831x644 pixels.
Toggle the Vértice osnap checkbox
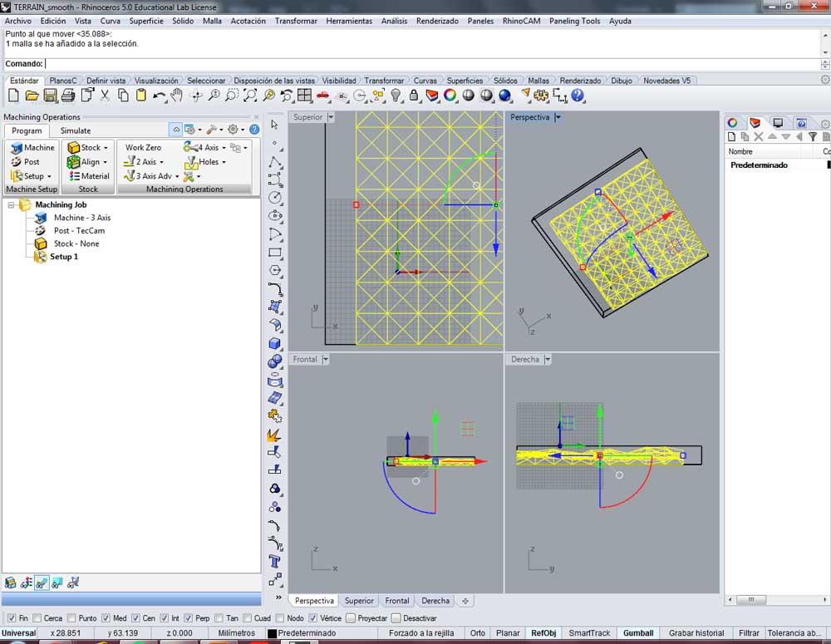point(313,618)
